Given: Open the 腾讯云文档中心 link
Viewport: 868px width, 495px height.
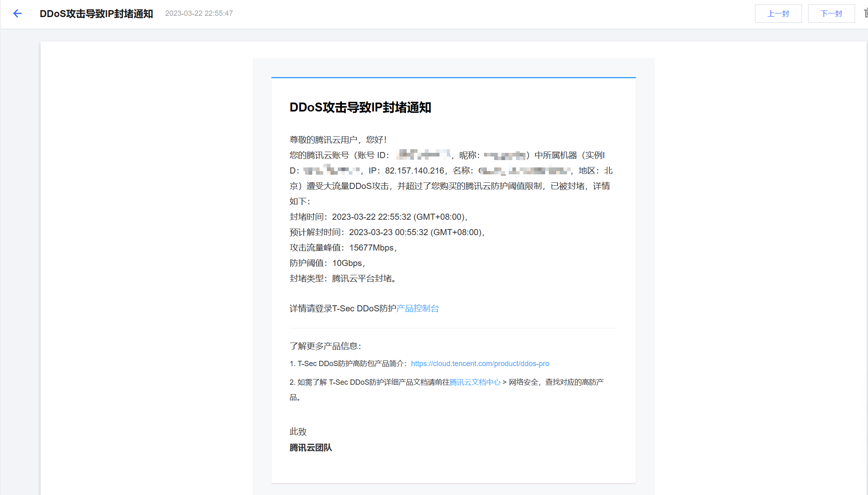Looking at the screenshot, I should [x=475, y=382].
